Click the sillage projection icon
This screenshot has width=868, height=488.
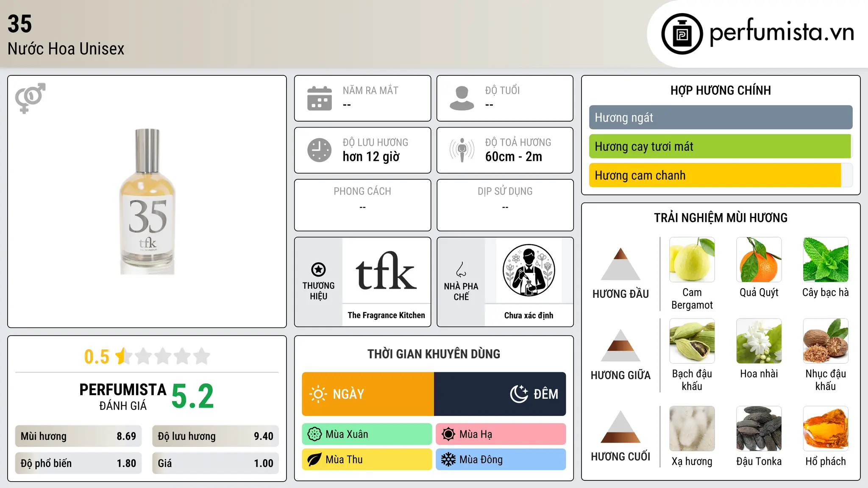(462, 150)
